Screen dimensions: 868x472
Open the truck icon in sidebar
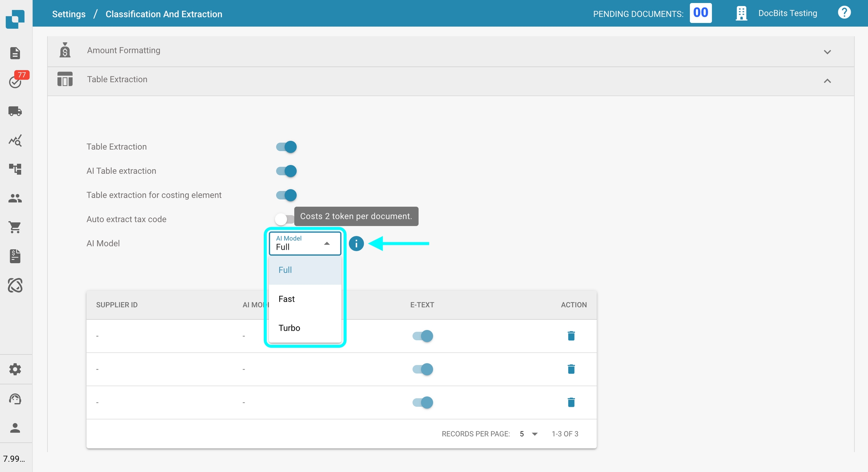pos(15,111)
